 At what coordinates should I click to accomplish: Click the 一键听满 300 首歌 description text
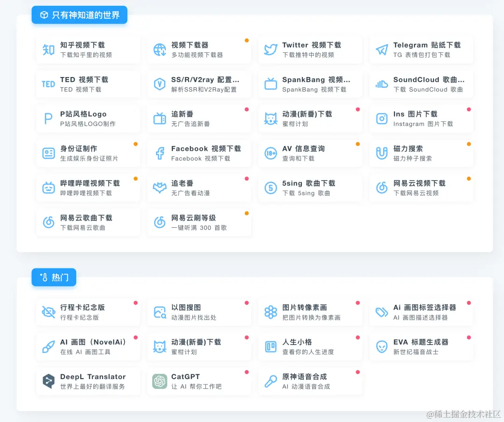(x=199, y=228)
